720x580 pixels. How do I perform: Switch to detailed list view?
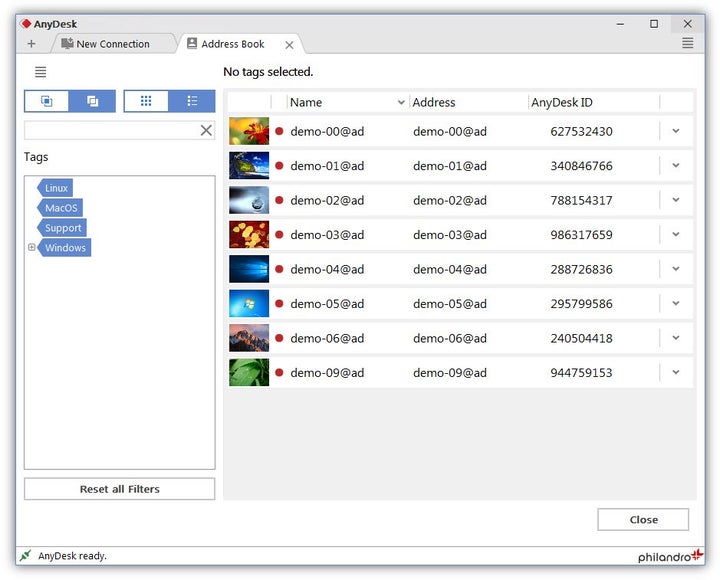click(x=192, y=101)
